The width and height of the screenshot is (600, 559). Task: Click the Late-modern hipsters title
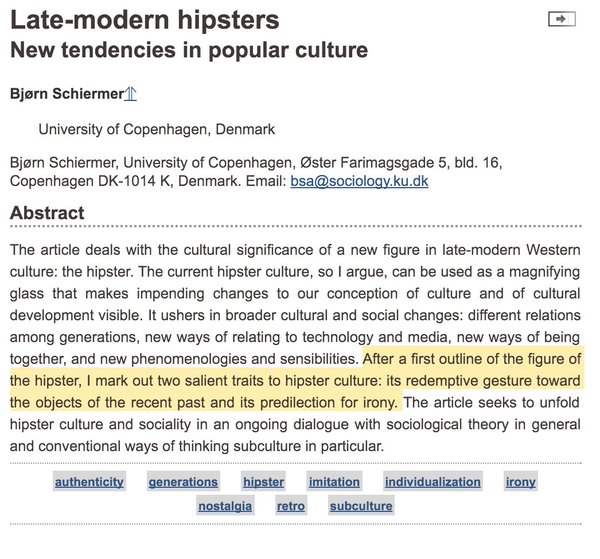145,20
